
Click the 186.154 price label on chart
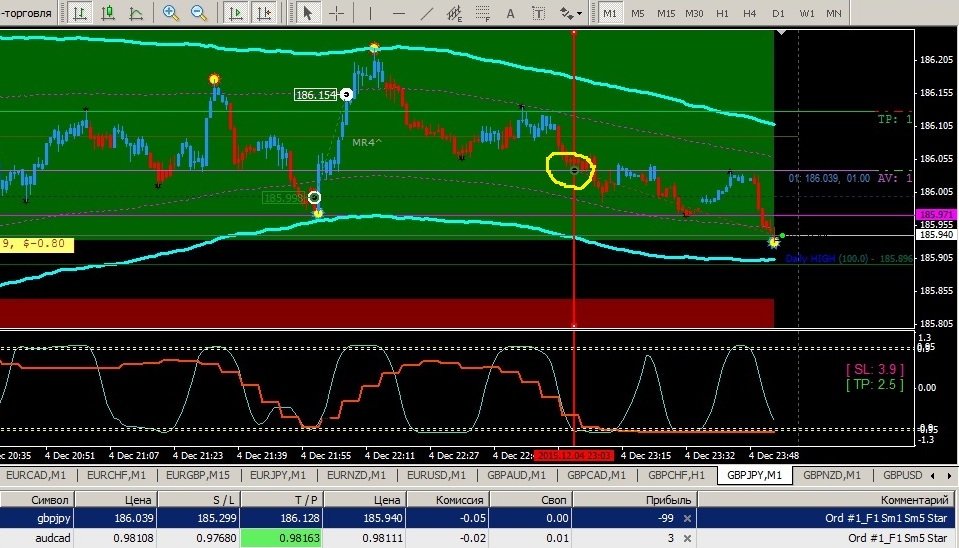(x=316, y=95)
